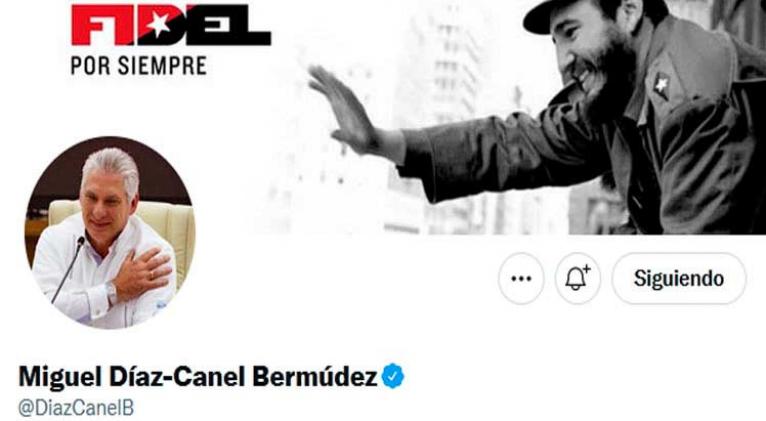Viewport: 766px width, 421px height.
Task: Click the star insignia on uniform collar
Action: click(x=661, y=85)
